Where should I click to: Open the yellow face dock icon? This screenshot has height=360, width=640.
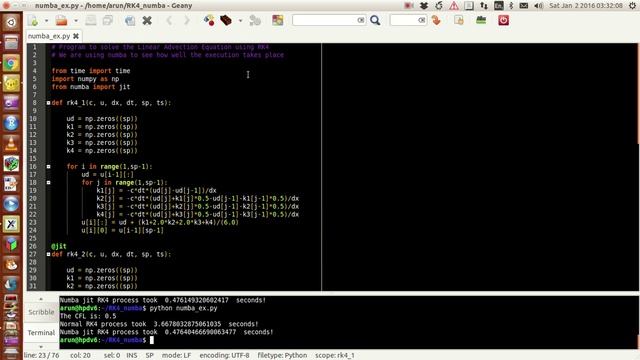click(11, 83)
